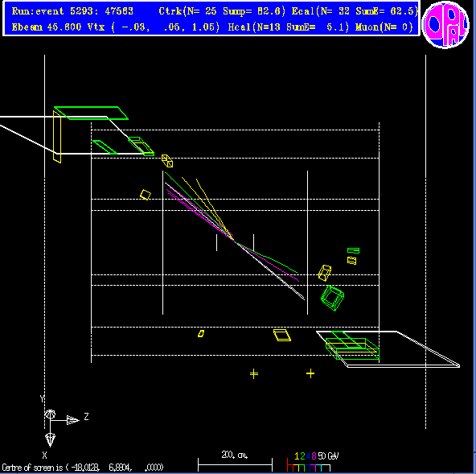476x474 pixels.
Task: Click the track vertex at center
Action: (x=235, y=241)
